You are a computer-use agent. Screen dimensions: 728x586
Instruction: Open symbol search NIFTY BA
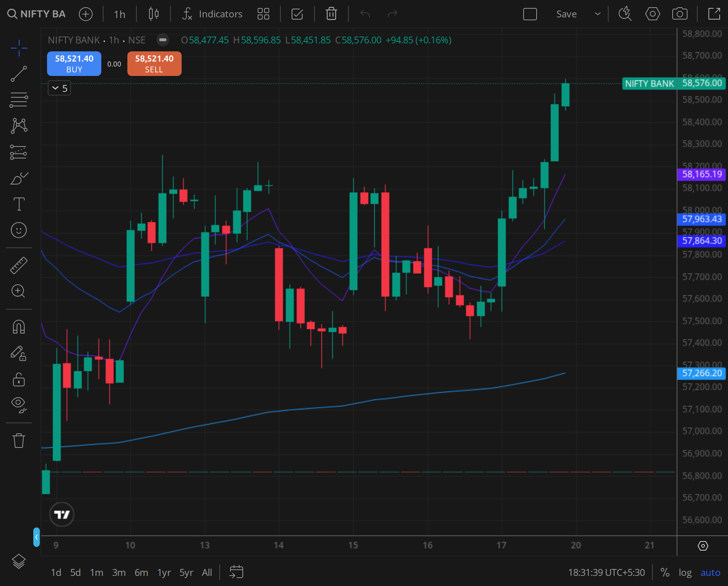[36, 14]
